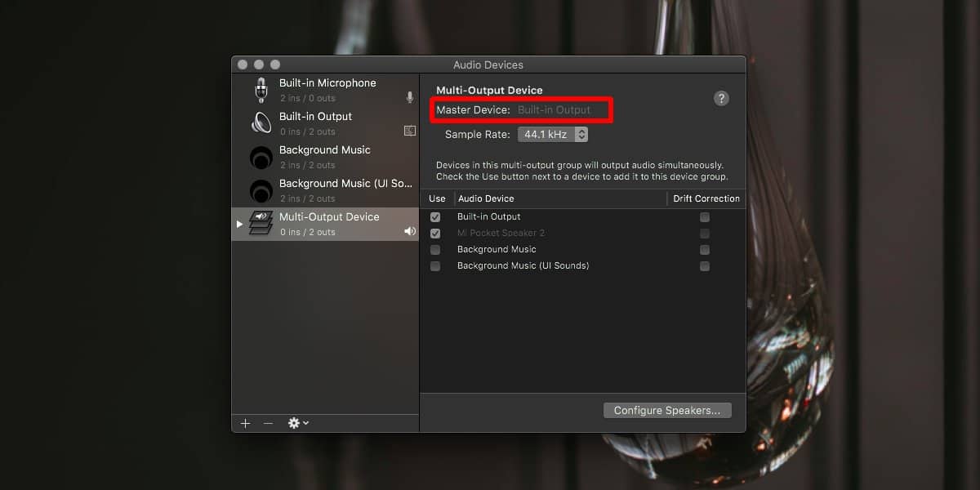The height and width of the screenshot is (490, 980).
Task: Select the Multi-Output Device stacked icon
Action: [x=261, y=224]
